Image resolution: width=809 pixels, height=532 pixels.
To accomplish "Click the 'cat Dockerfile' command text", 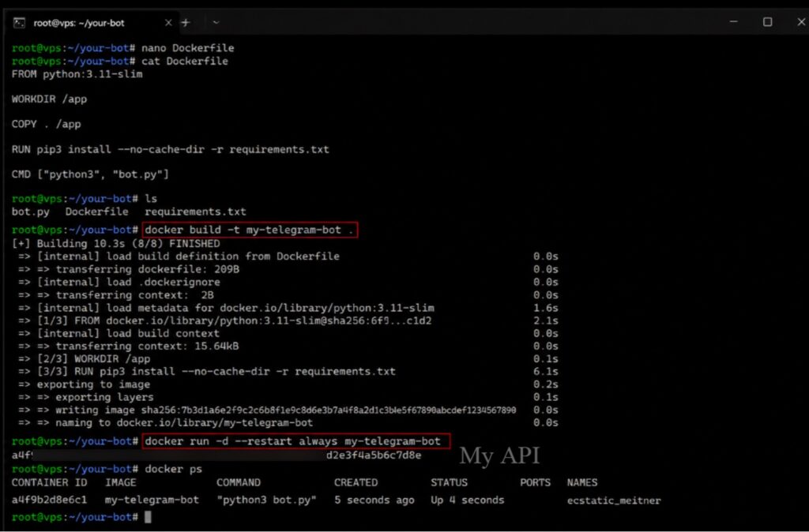I will tap(185, 61).
